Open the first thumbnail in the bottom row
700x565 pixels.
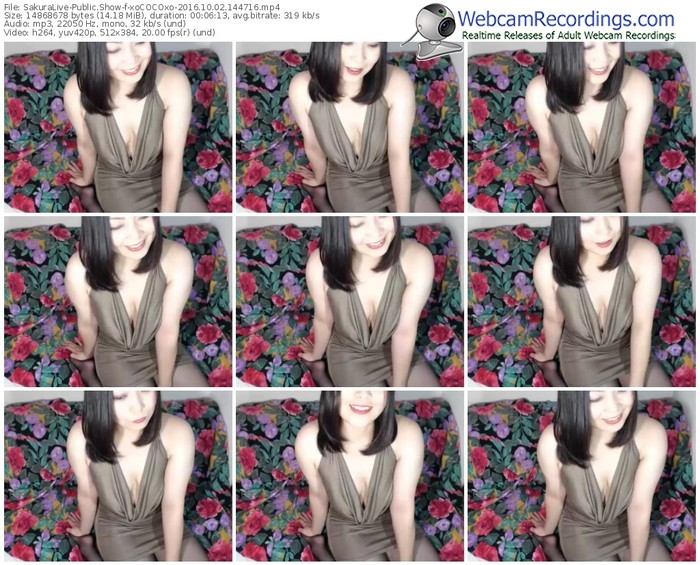tap(118, 476)
